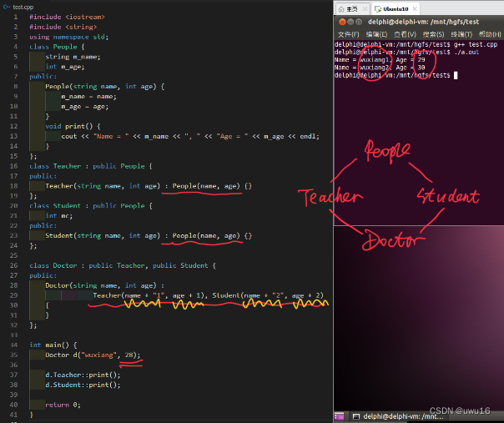Click the Doctor d("wuxiang", 28); line
504x423 pixels.
[x=93, y=355]
